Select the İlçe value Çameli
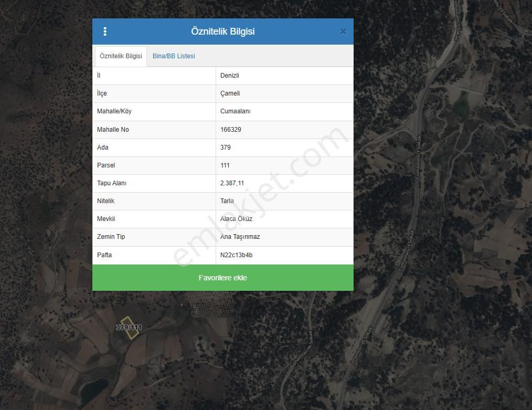Screen dimensions: 532x410 [x=230, y=93]
